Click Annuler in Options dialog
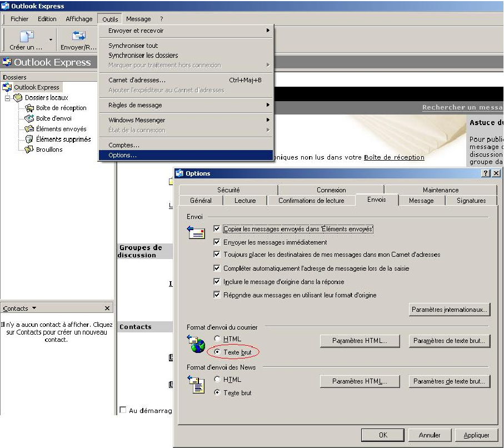Viewport: 504px width, 448px height. tap(430, 435)
